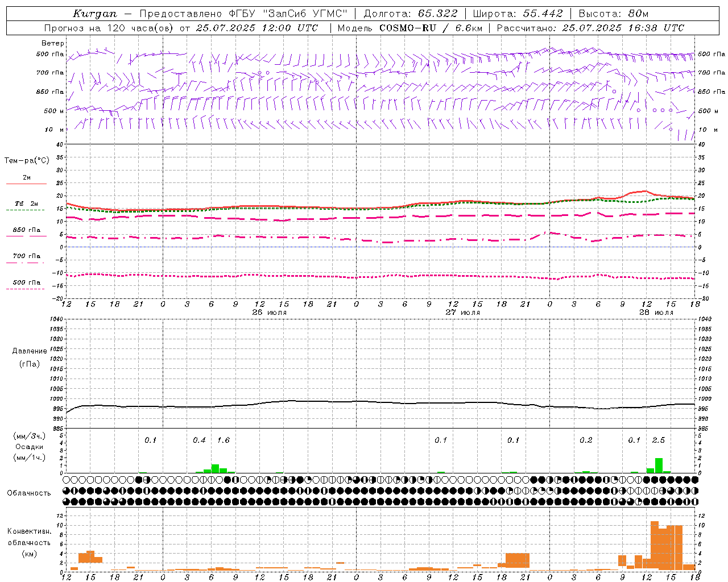This screenshot has height=582, width=728.
Task: Click the Высота: 80м label
Action: pyautogui.click(x=614, y=14)
